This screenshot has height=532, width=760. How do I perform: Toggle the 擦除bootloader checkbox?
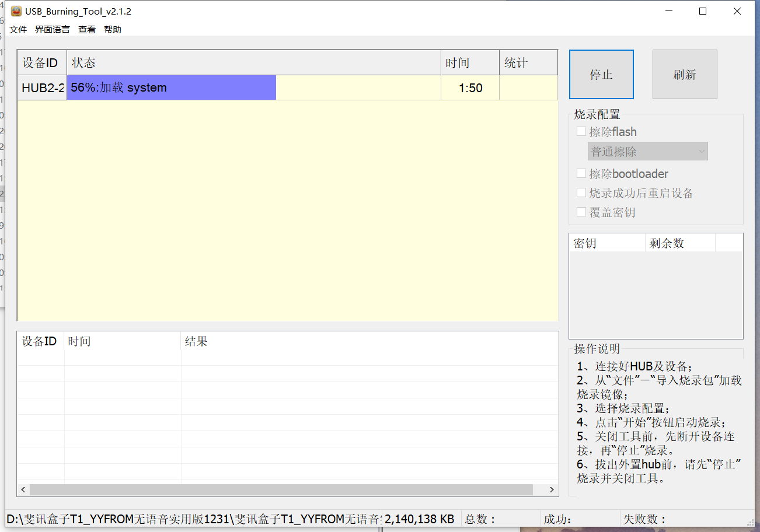pyautogui.click(x=581, y=173)
